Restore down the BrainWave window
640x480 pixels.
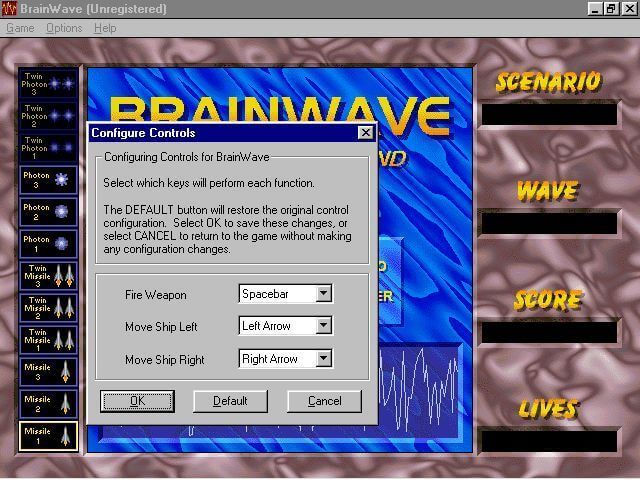(x=611, y=9)
